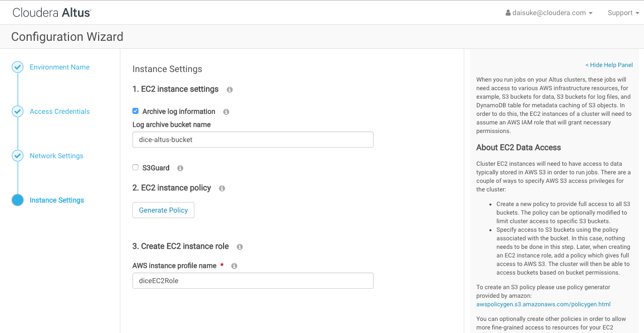Viewport: 644px width, 333px height.
Task: Click Environment Name step checkmark circle
Action: 18,67
